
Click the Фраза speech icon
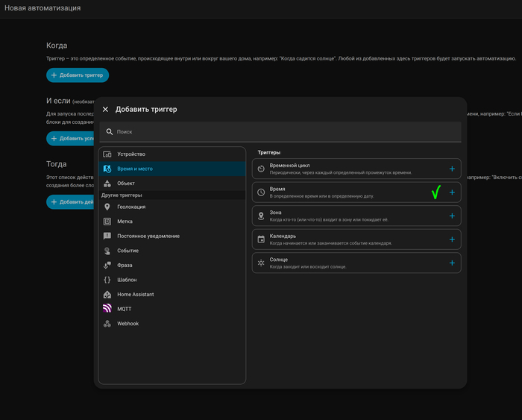[x=107, y=265]
